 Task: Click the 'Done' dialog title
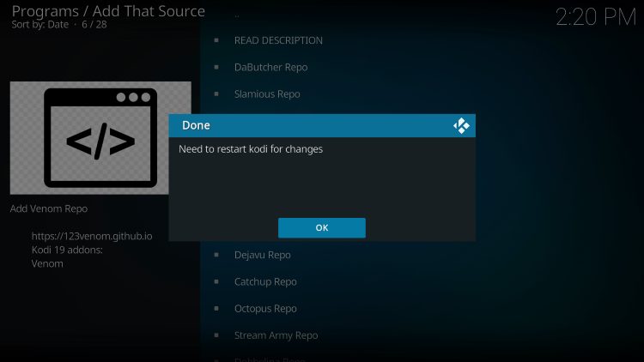pos(196,125)
